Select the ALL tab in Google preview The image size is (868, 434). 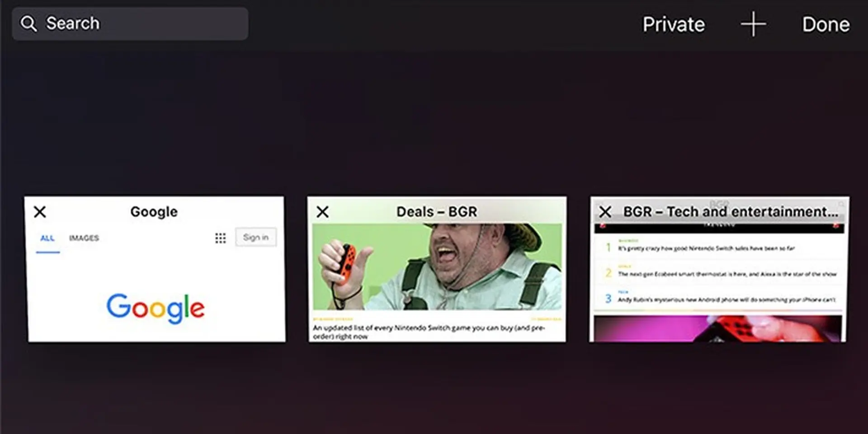[47, 238]
